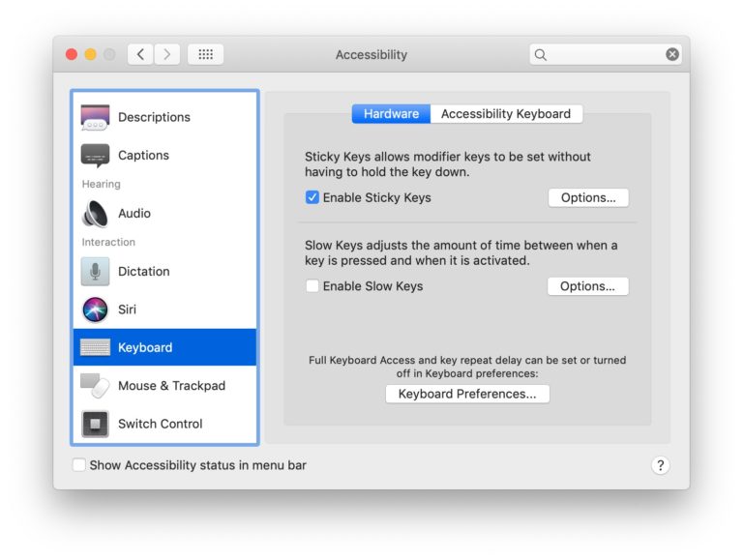Screen dimensions: 743x560
Task: Click Keyboard Preferences button
Action: point(467,394)
